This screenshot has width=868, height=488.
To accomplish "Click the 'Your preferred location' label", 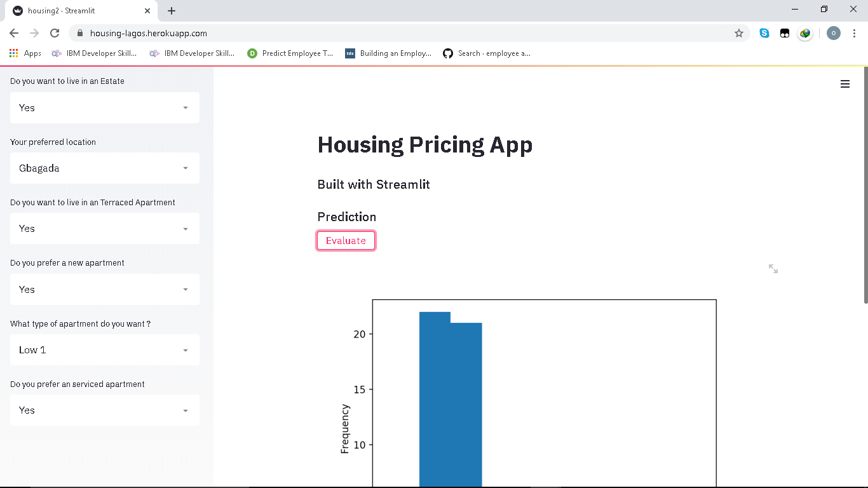I will (53, 142).
